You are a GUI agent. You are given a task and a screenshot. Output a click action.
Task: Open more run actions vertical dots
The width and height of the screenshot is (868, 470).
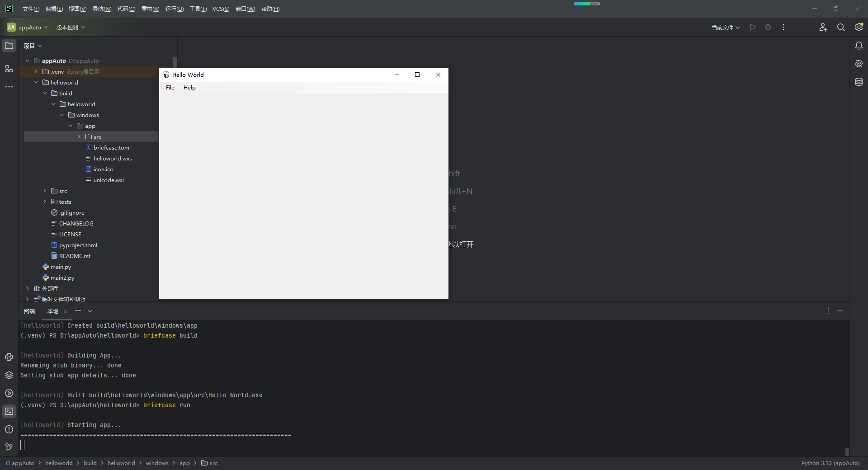point(783,27)
